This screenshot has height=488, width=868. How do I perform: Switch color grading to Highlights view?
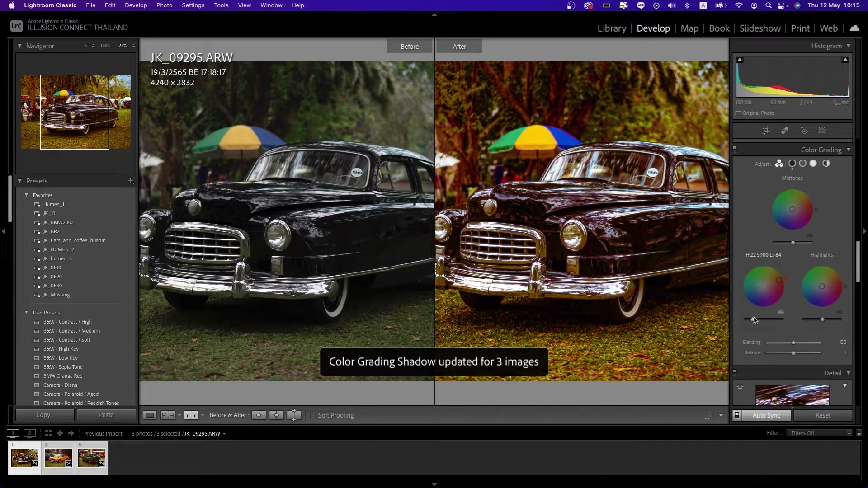[x=813, y=164]
